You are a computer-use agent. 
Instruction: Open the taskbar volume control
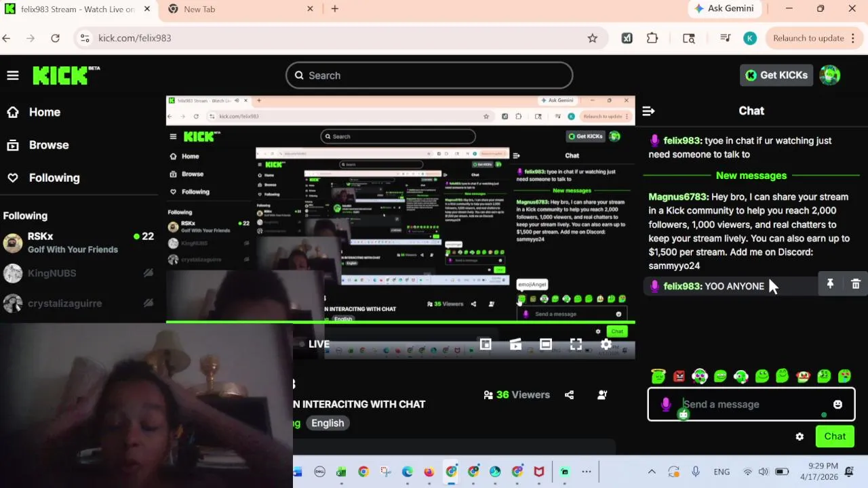click(764, 472)
